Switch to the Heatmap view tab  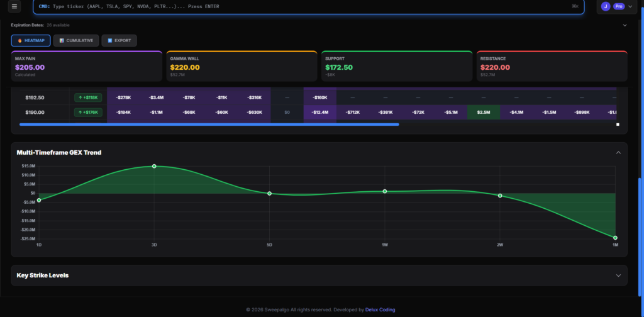click(31, 40)
